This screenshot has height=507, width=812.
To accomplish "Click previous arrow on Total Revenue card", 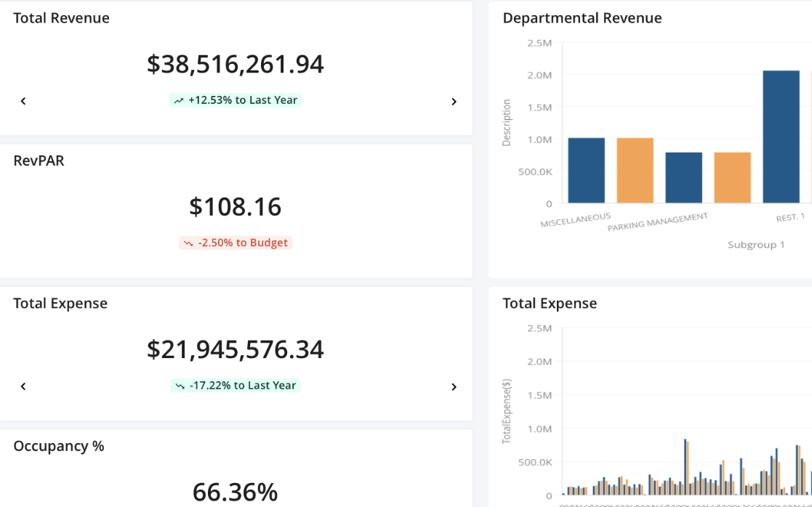I will click(23, 102).
